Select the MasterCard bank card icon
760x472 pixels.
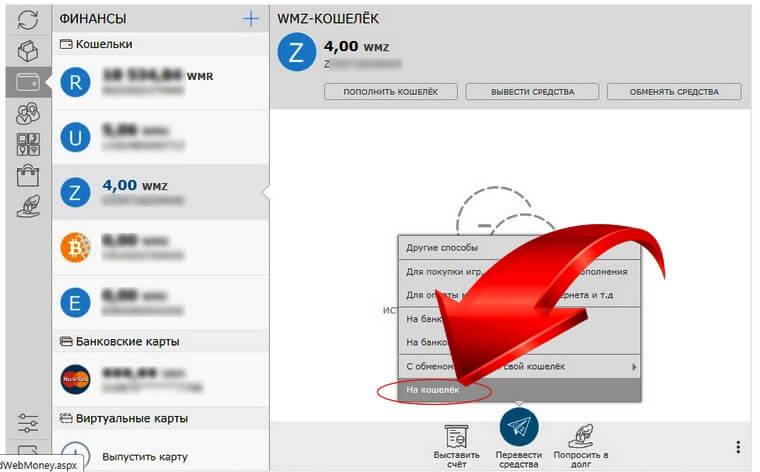coord(75,379)
